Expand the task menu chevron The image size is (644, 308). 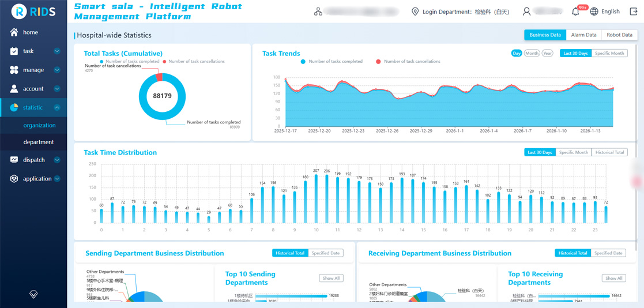(x=57, y=51)
